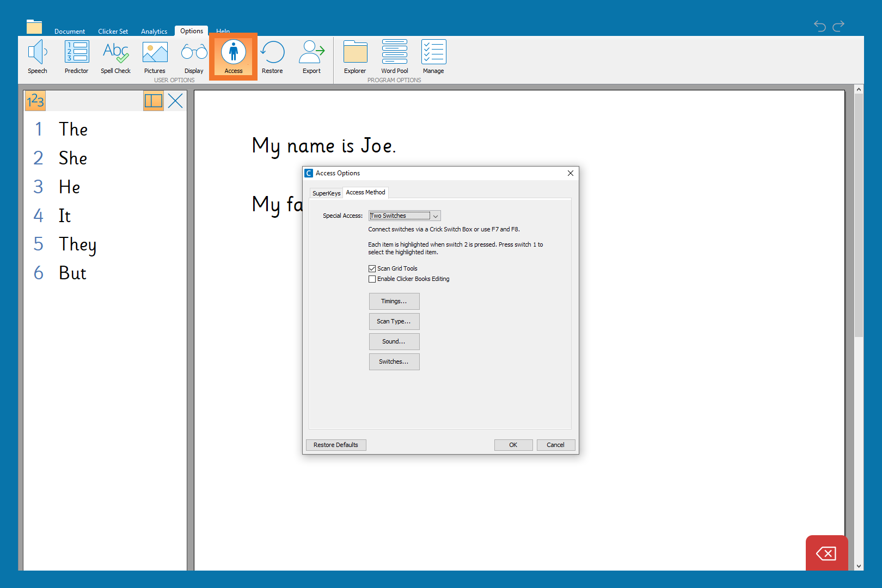Switch to the SuperKeys tab
Image resolution: width=882 pixels, height=588 pixels.
click(x=326, y=193)
